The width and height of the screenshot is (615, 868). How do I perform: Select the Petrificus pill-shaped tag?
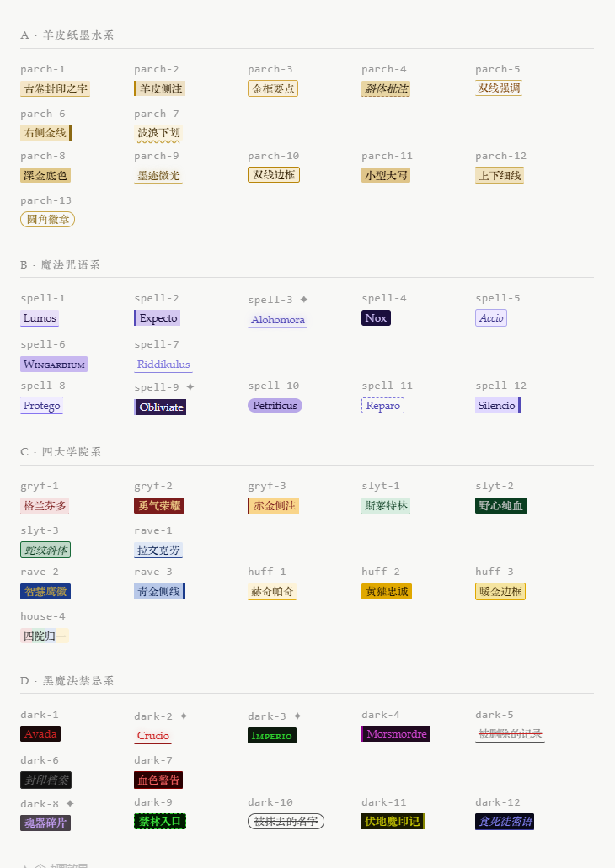pos(275,406)
